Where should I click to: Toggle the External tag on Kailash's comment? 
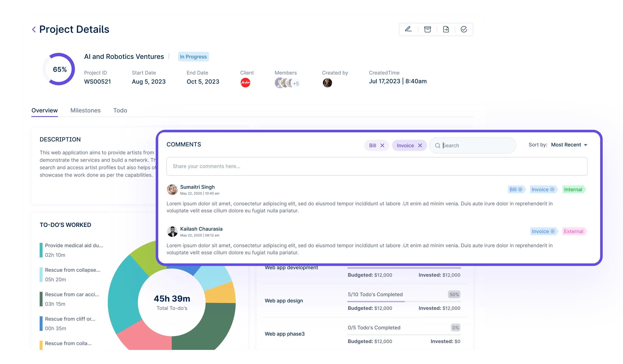click(x=574, y=231)
